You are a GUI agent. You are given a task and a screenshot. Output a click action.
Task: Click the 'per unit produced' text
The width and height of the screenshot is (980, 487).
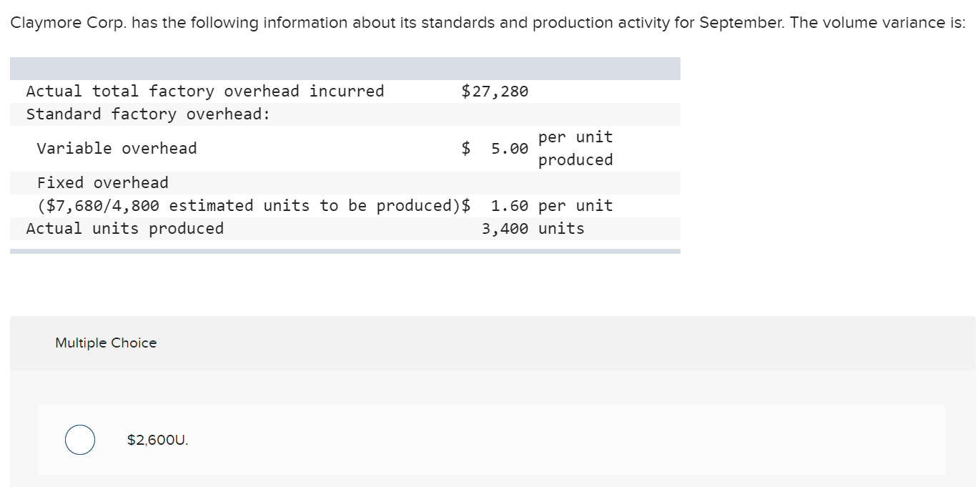(x=575, y=148)
